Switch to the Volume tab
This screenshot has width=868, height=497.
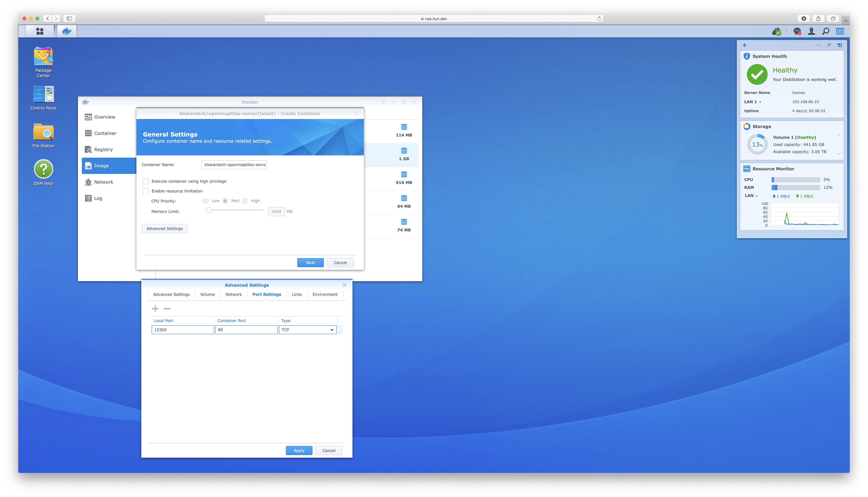[x=207, y=295]
